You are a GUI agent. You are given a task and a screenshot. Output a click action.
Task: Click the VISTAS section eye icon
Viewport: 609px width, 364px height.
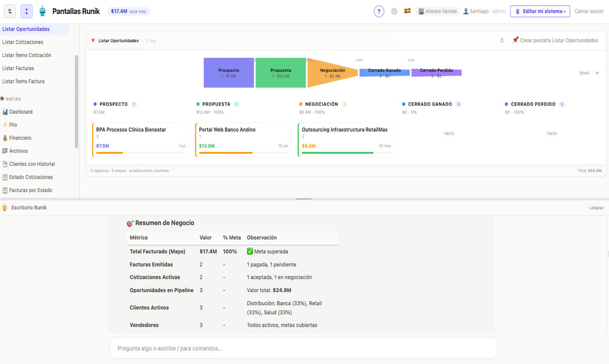(x=2, y=99)
